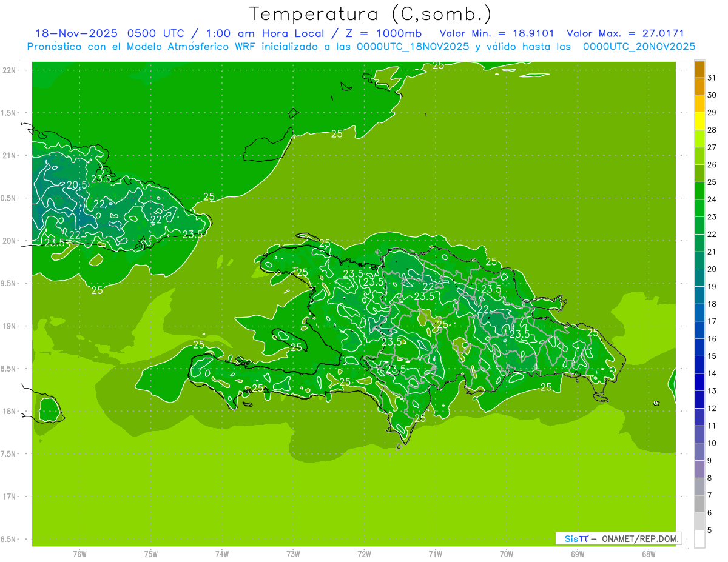Click the '17N' latitude axis label
Image resolution: width=728 pixels, height=562 pixels.
[9, 497]
